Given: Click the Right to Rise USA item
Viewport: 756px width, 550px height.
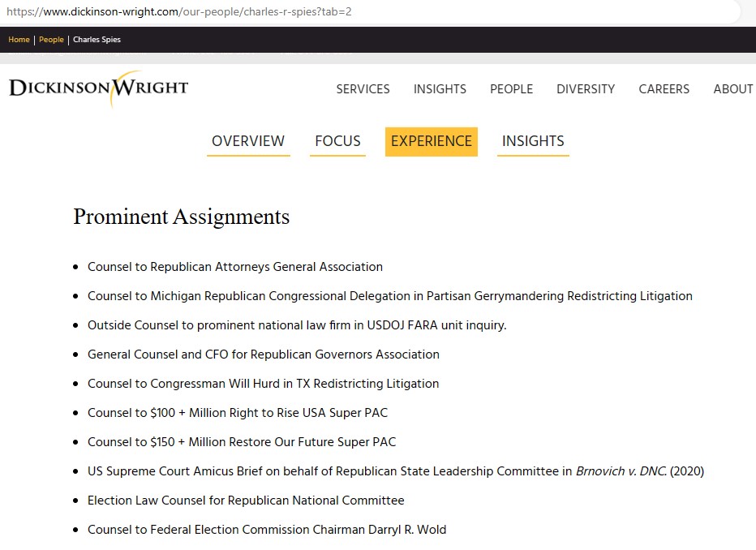Looking at the screenshot, I should point(238,413).
